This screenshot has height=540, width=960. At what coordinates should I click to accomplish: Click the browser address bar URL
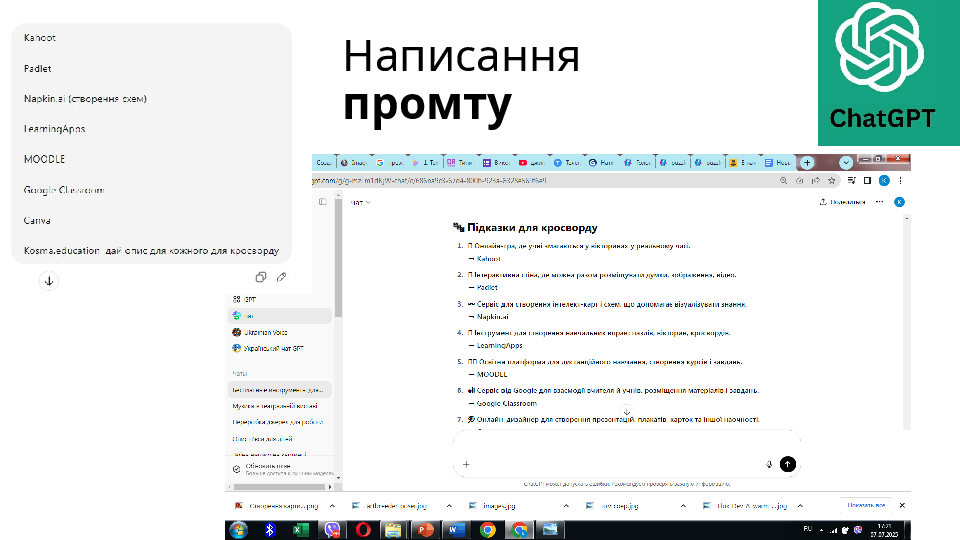tap(429, 181)
